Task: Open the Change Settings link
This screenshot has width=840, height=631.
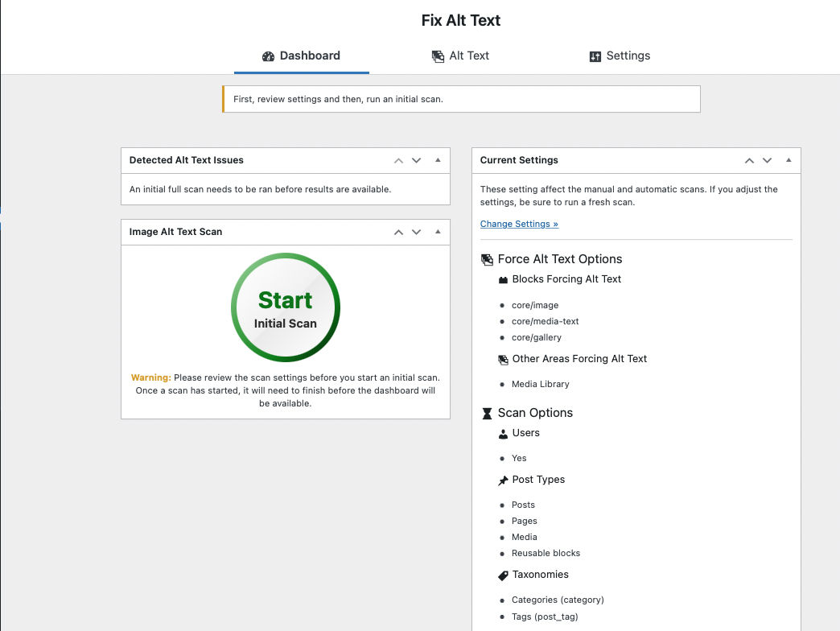Action: [519, 224]
